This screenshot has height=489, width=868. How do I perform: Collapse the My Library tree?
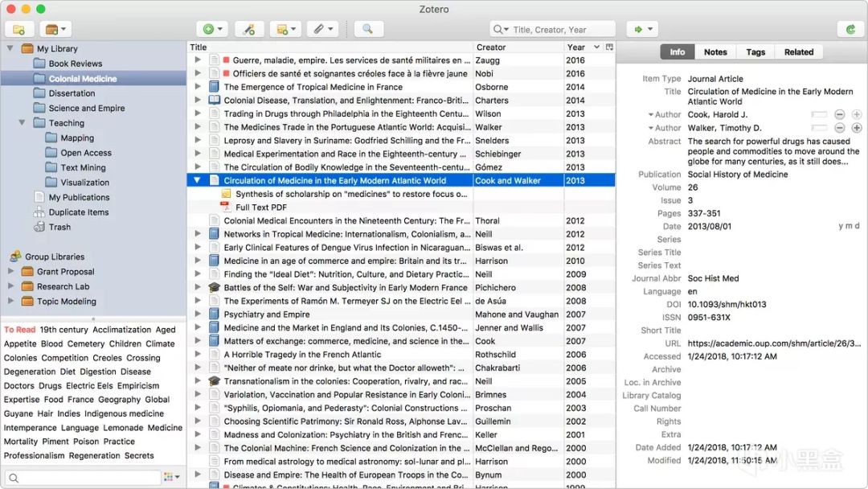pyautogui.click(x=10, y=48)
